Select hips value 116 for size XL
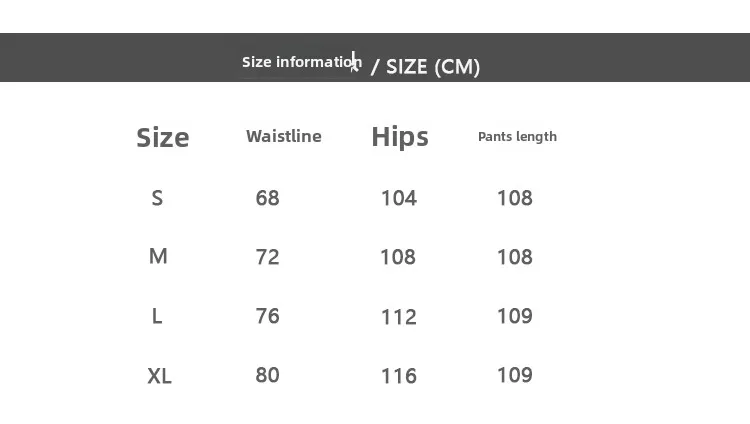The width and height of the screenshot is (750, 424). click(x=399, y=376)
